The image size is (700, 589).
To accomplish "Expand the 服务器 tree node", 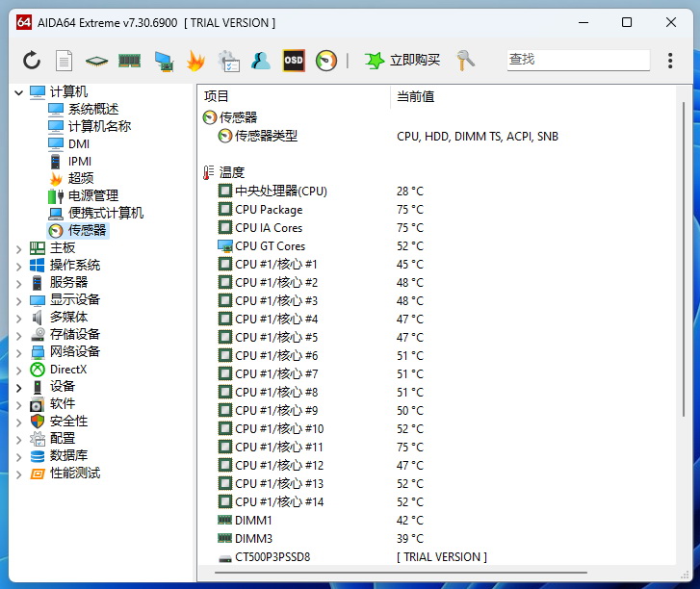I will 18,284.
